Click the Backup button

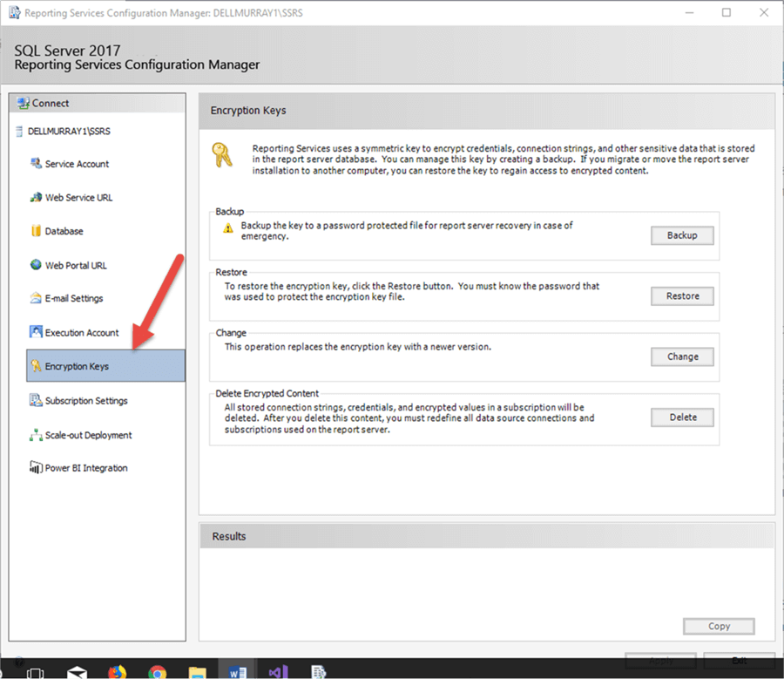(x=682, y=235)
